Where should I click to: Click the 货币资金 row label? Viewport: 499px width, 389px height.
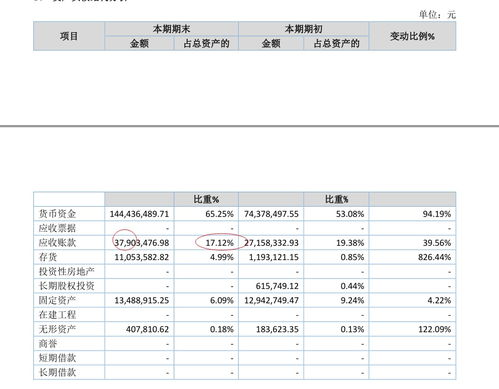point(57,214)
